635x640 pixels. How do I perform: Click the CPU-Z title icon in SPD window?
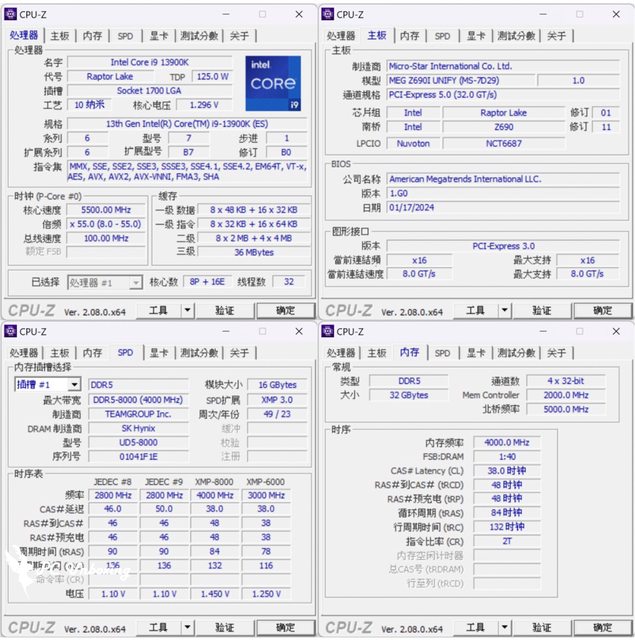10,331
